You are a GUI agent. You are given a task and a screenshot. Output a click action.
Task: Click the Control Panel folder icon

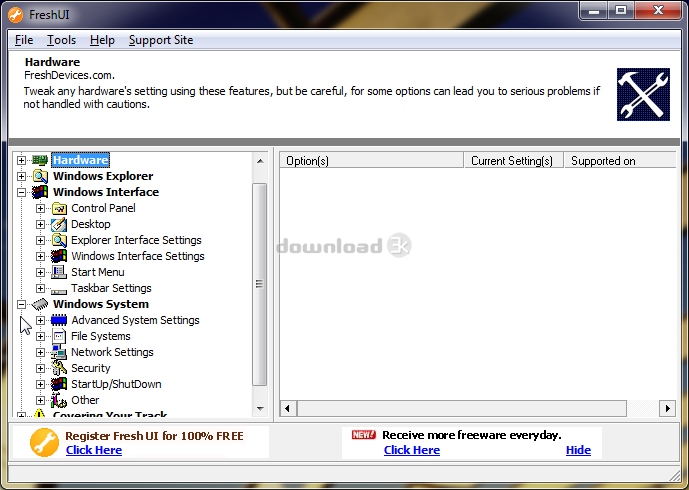[x=59, y=208]
